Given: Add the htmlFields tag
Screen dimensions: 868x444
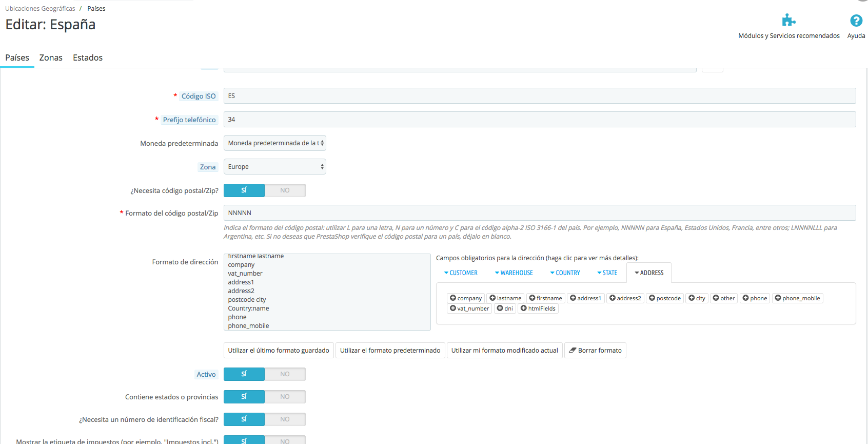Looking at the screenshot, I should coord(538,308).
